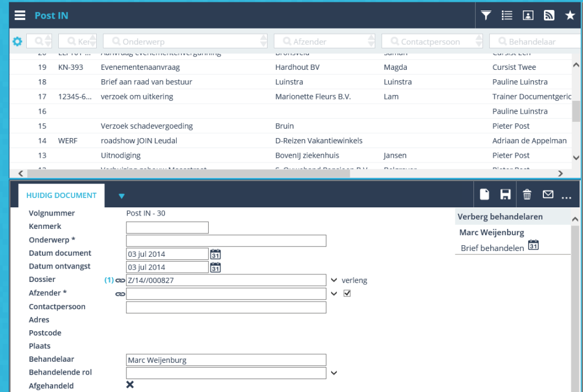Toggle the checkbox beside the Afzender field
This screenshot has width=583, height=392.
point(347,293)
